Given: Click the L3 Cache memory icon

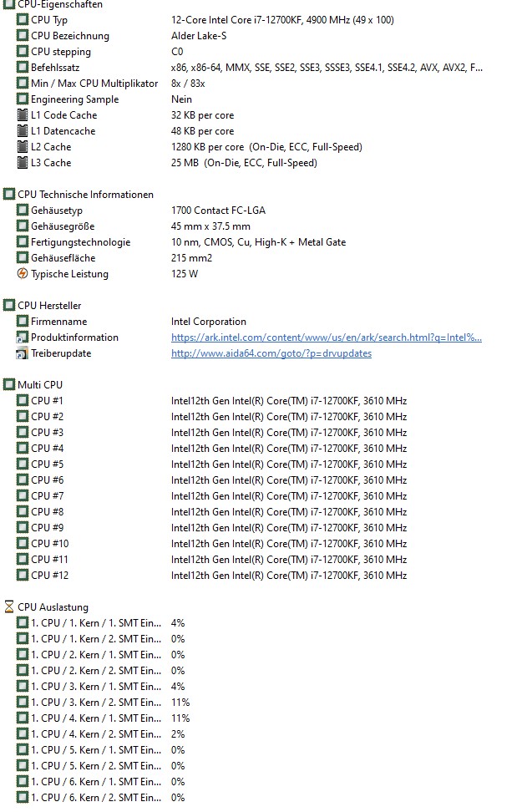Looking at the screenshot, I should click(x=23, y=163).
